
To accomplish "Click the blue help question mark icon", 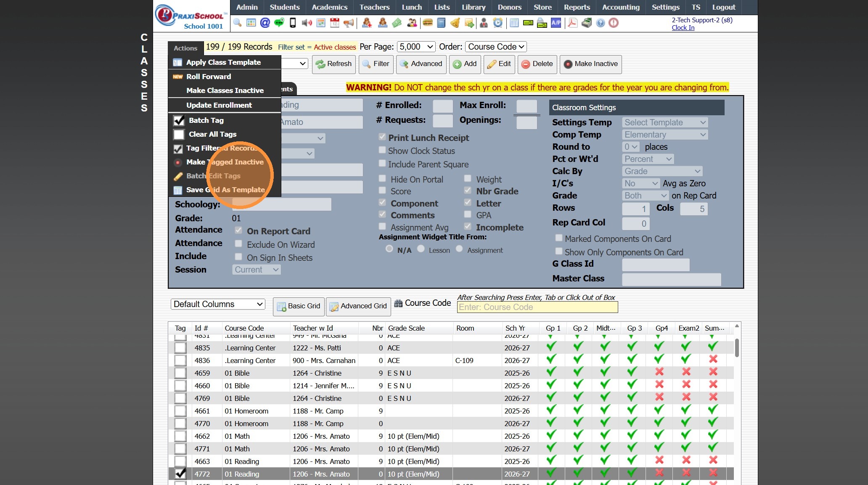I will pos(601,23).
